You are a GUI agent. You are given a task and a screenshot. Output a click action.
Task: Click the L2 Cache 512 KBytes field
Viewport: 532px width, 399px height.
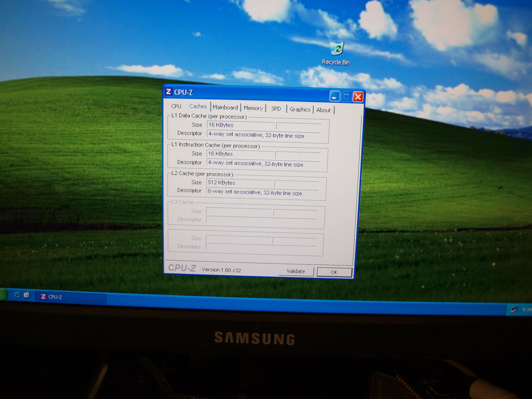point(240,182)
